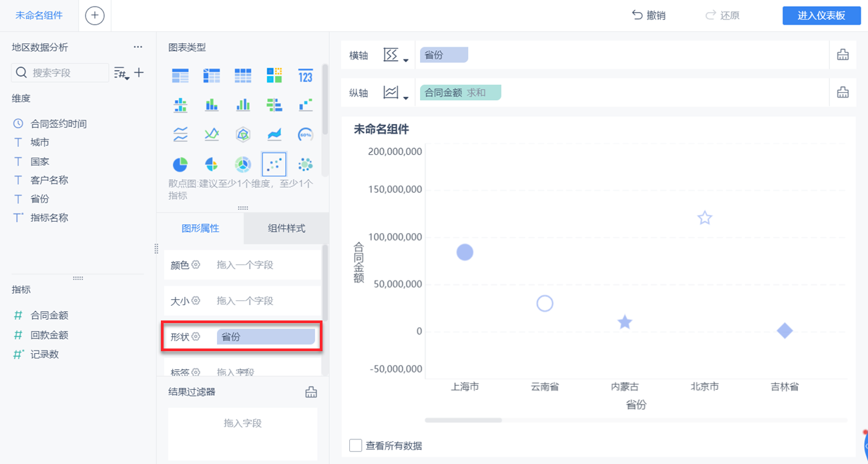Click the 搜索字段 search box
This screenshot has height=464, width=868.
coord(60,73)
